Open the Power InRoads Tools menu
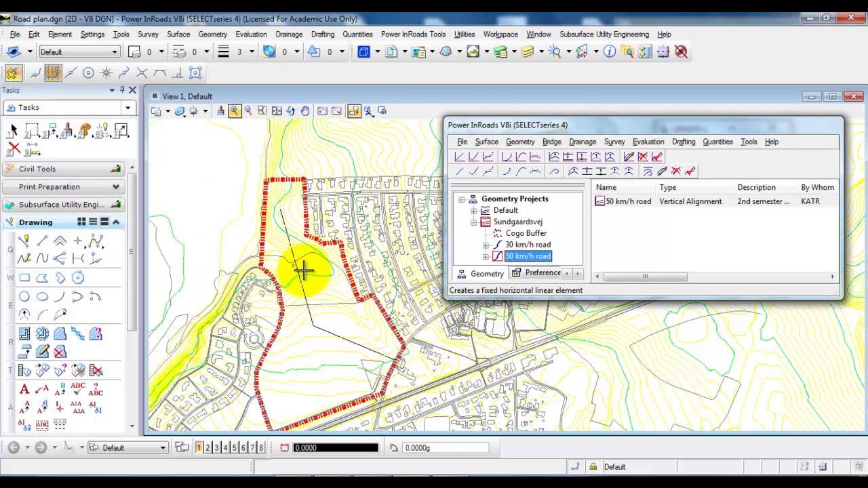This screenshot has width=868, height=488. [x=414, y=34]
